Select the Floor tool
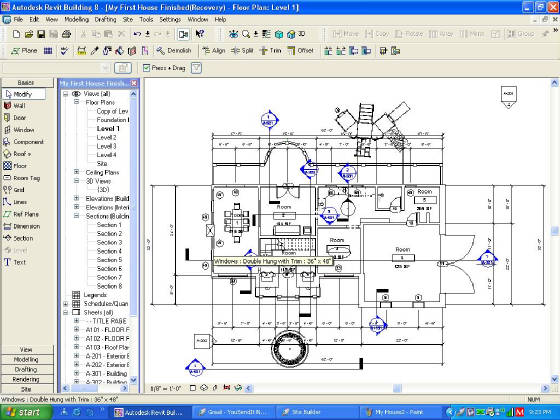Image resolution: width=560 pixels, height=420 pixels. point(15,166)
